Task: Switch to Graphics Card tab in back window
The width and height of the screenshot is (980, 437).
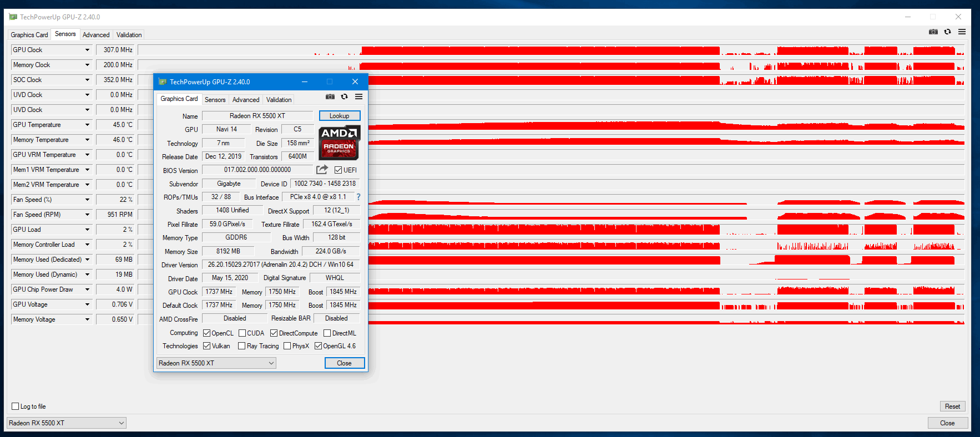Action: tap(29, 35)
